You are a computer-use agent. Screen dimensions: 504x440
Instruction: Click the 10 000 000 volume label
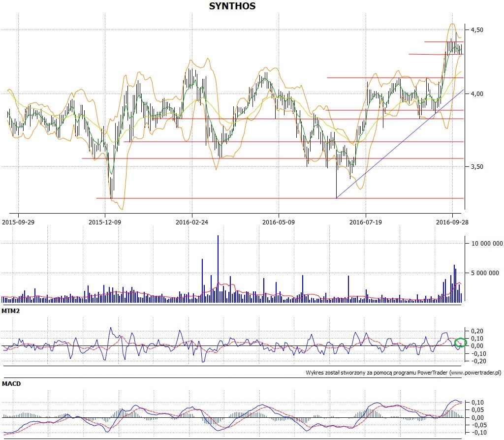click(487, 244)
